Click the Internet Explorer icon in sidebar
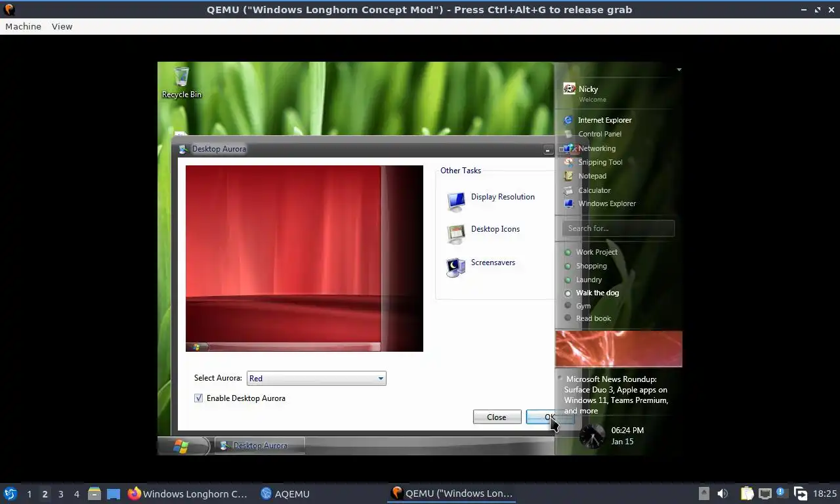Viewport: 840px width, 504px height. (x=568, y=120)
